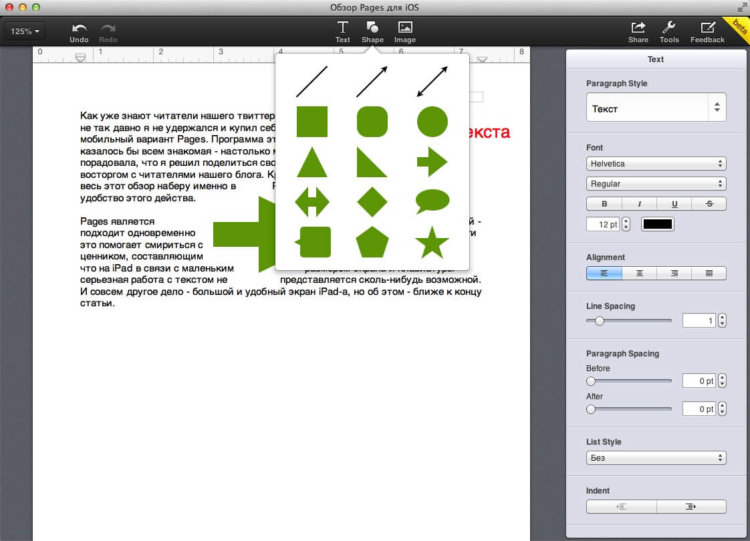Screen dimensions: 750x541
Task: Click the last line 'статьи.'
Action: (x=98, y=303)
